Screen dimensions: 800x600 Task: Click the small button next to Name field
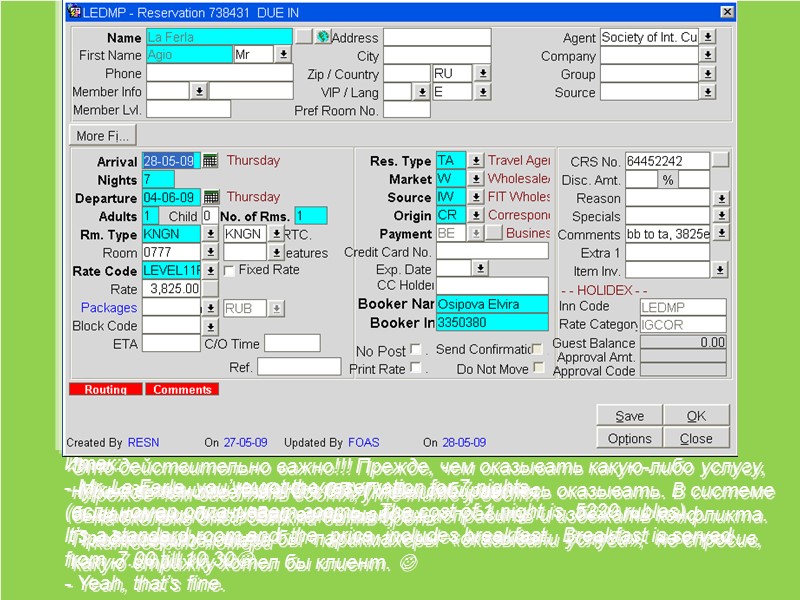point(304,37)
